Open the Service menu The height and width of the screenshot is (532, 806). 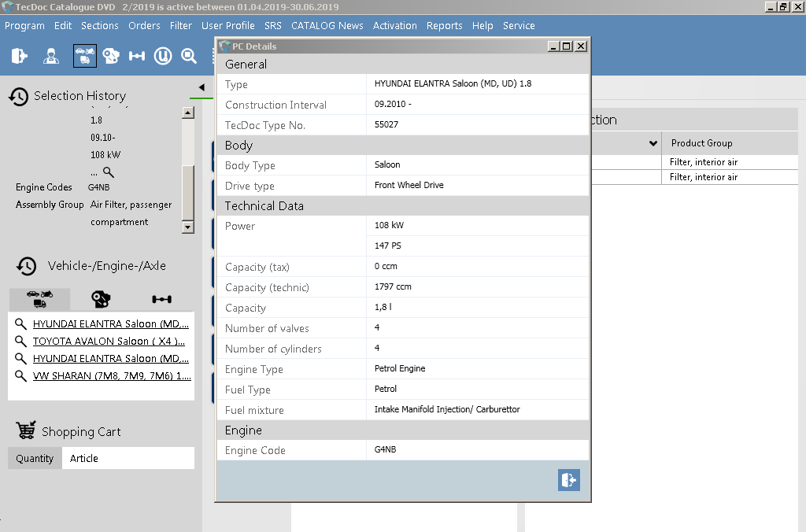tap(519, 26)
